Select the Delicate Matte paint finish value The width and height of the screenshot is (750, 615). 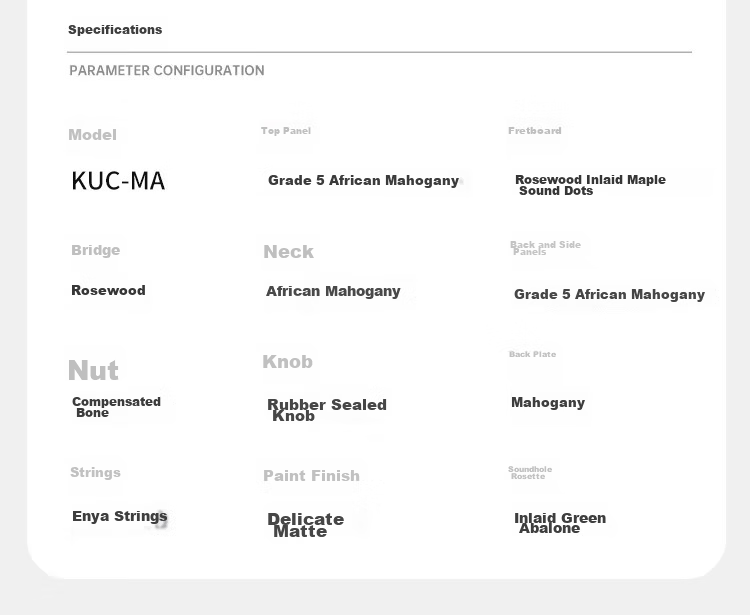[306, 525]
